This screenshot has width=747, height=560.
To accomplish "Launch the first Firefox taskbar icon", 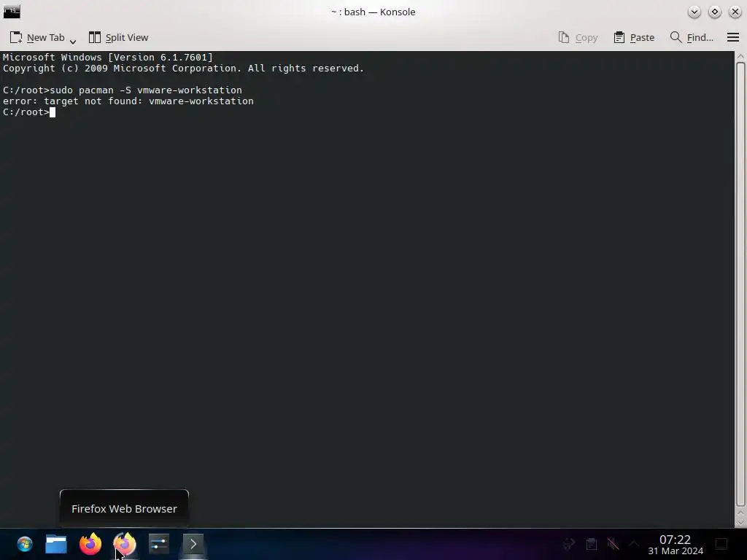I will coord(90,544).
